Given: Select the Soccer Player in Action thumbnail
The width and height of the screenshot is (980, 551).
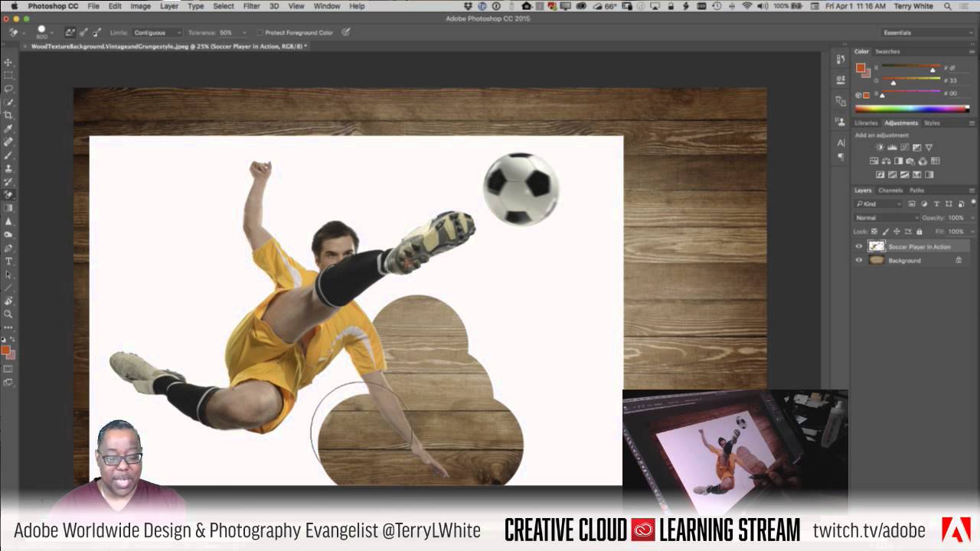Looking at the screenshot, I should click(x=876, y=246).
